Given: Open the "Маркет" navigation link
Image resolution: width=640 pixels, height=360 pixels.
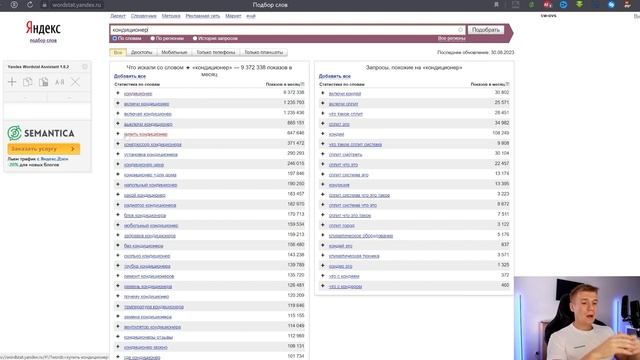Looking at the screenshot, I should click(233, 16).
